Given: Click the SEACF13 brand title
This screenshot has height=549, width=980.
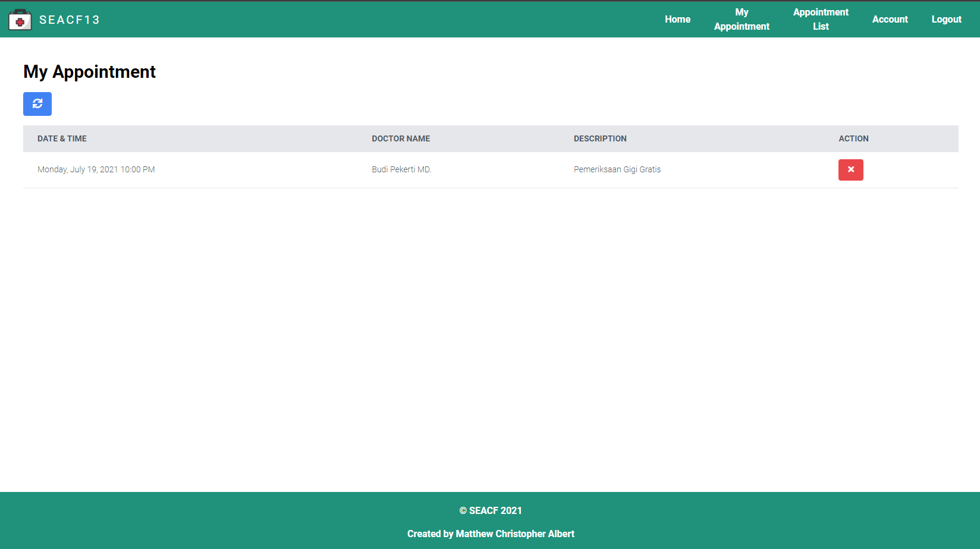Looking at the screenshot, I should point(70,20).
